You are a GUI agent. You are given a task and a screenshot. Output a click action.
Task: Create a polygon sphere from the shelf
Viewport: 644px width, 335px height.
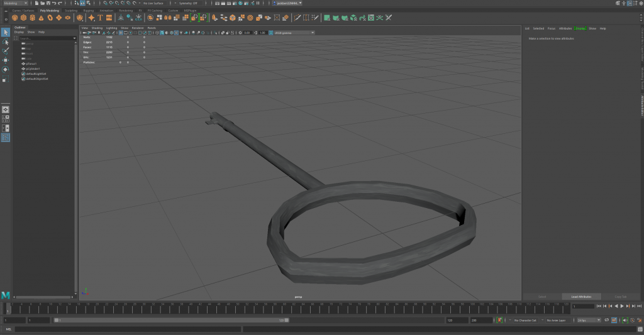pyautogui.click(x=14, y=18)
